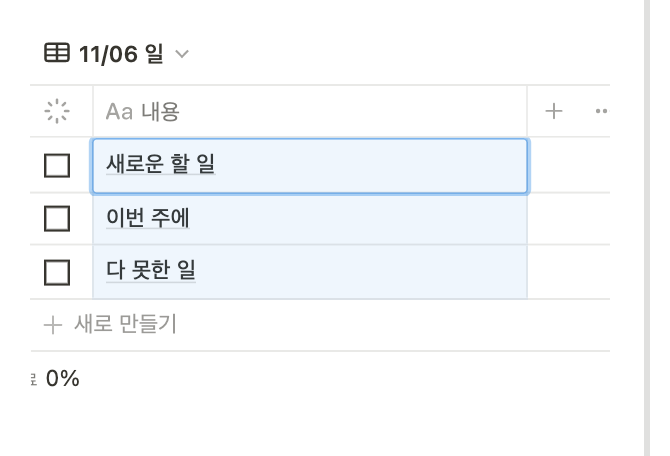670x456 pixels.
Task: Click the vertical scrollbar on the right edge
Action: tap(645, 228)
